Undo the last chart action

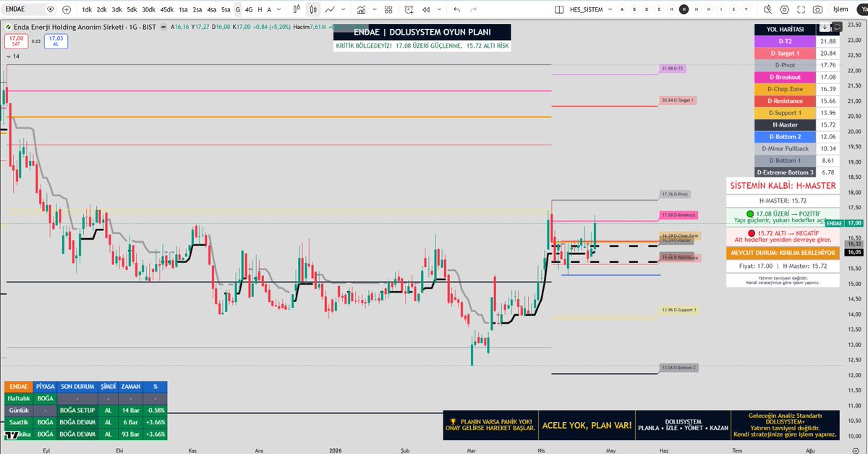click(456, 10)
